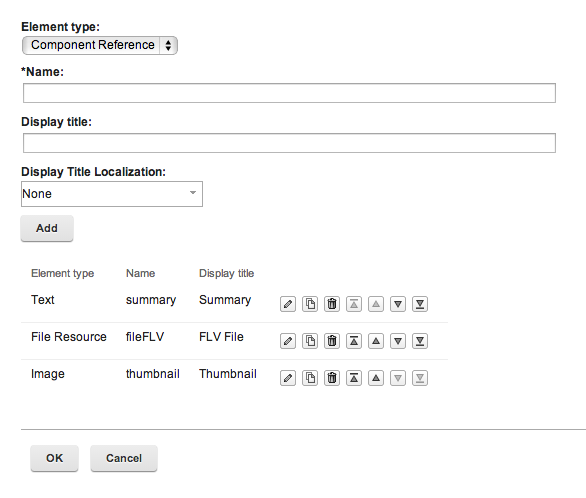The height and width of the screenshot is (498, 586).
Task: Confirm with the OK button
Action: 55,458
